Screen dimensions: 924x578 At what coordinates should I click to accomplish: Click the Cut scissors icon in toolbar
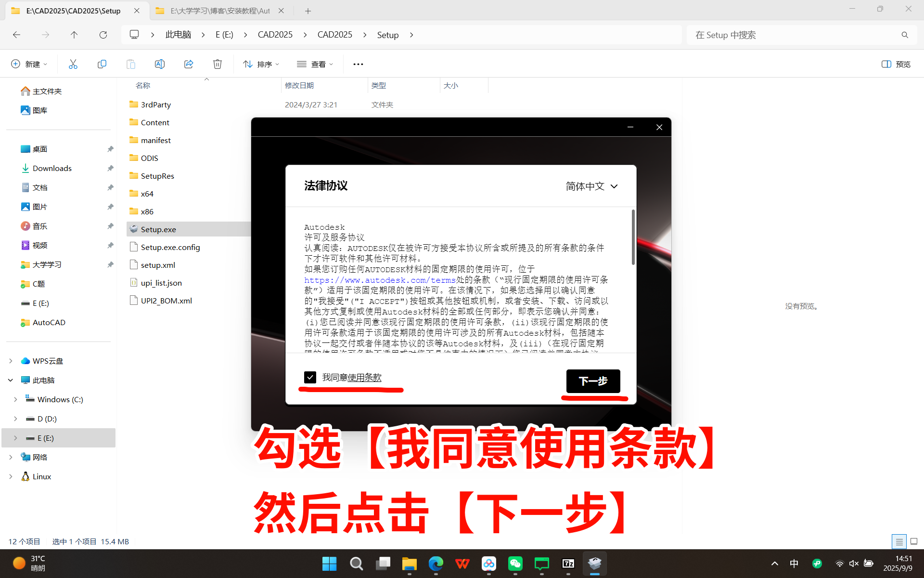click(73, 64)
